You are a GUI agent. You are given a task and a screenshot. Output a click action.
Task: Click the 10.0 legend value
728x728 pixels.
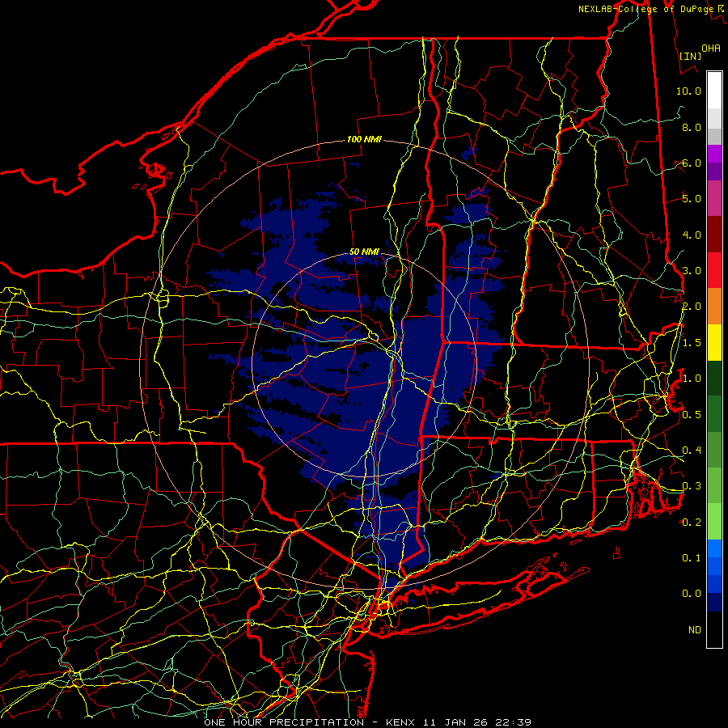pyautogui.click(x=688, y=91)
